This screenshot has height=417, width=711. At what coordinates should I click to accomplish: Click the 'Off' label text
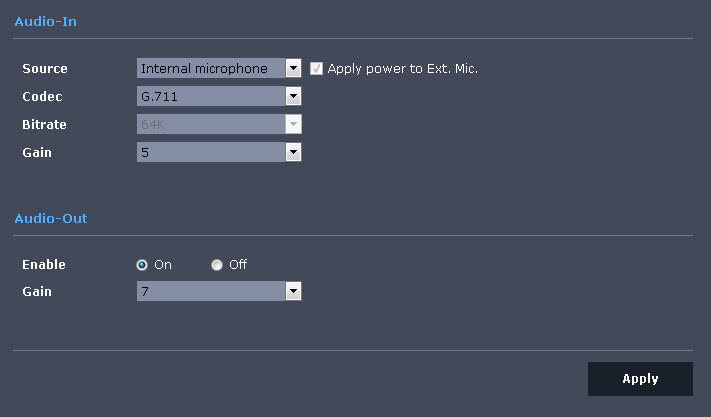point(238,264)
